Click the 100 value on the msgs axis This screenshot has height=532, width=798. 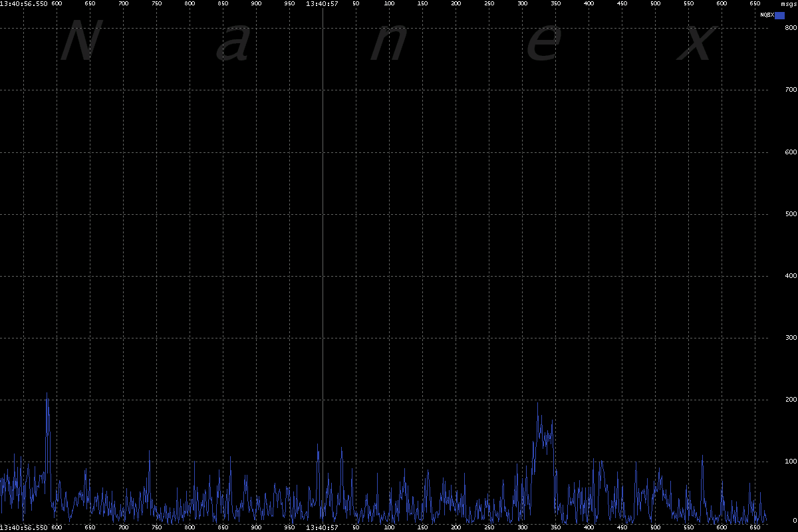click(791, 462)
